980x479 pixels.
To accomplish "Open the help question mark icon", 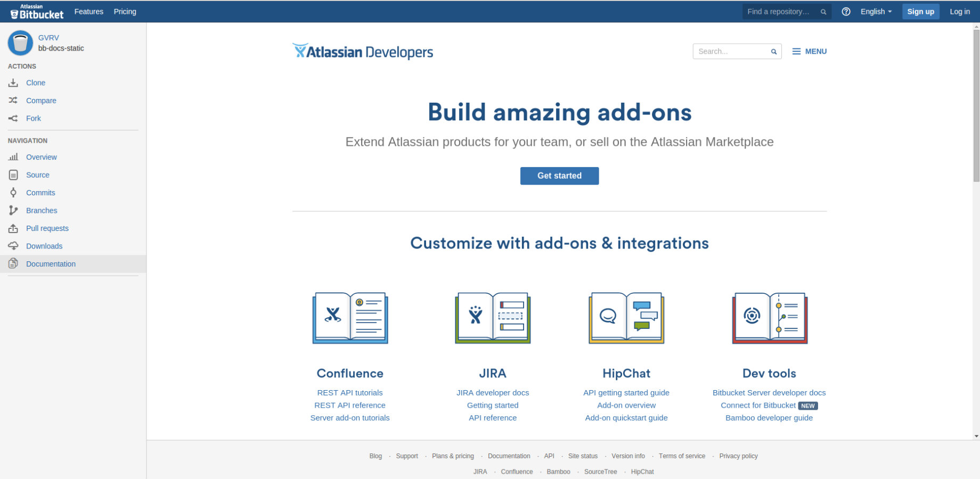I will point(846,12).
